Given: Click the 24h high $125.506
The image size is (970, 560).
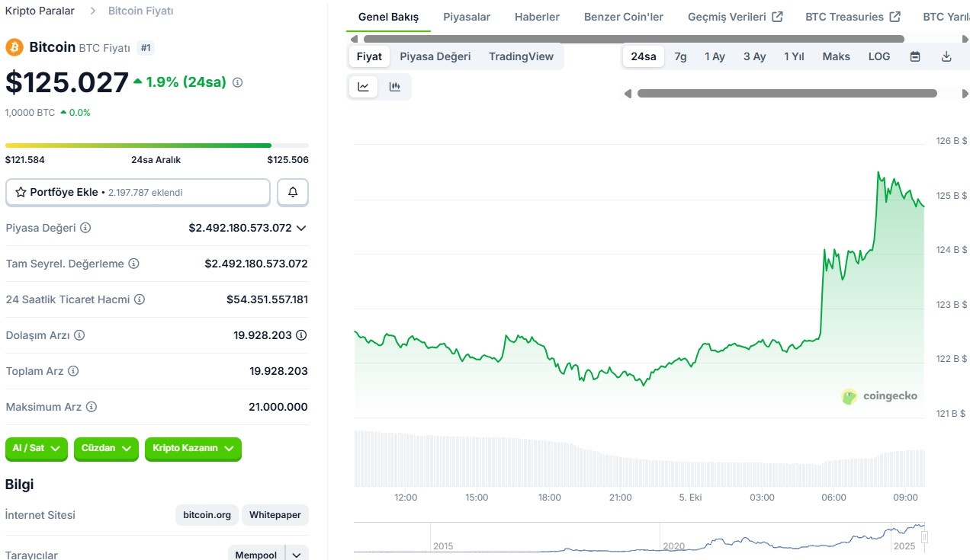Looking at the screenshot, I should pyautogui.click(x=287, y=160).
